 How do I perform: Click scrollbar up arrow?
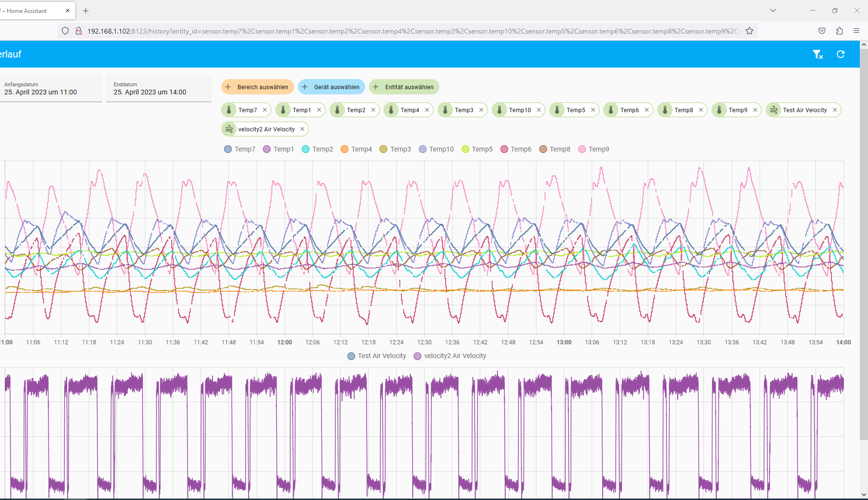[864, 45]
